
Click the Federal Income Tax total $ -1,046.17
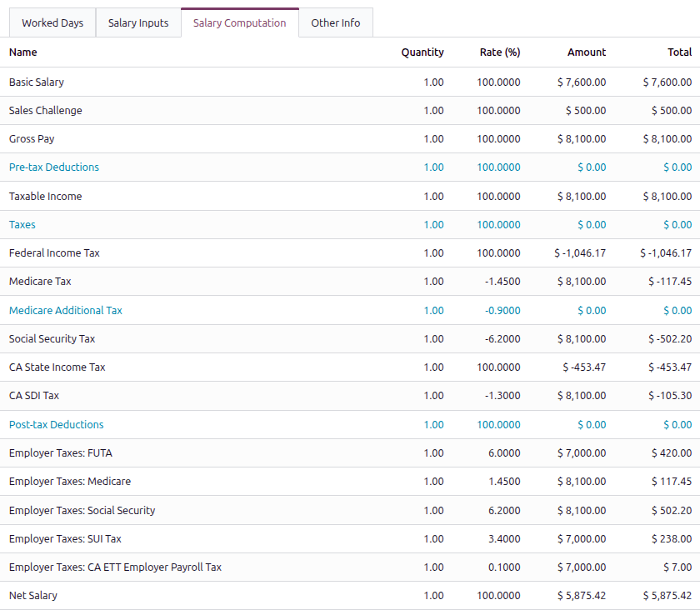click(666, 252)
